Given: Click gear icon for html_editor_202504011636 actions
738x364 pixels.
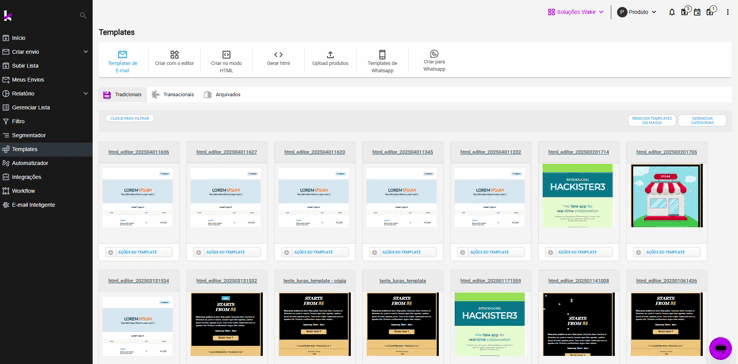Looking at the screenshot, I should [x=111, y=252].
